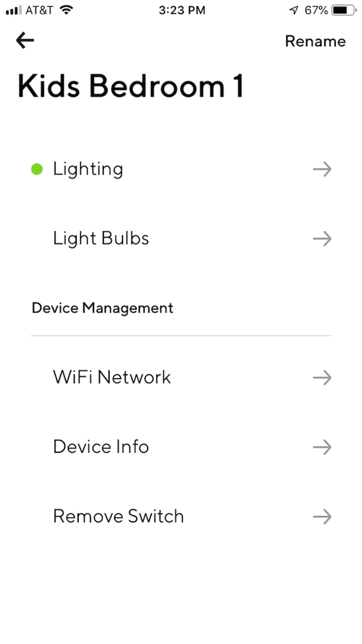Tap the arrow beside Device Info
This screenshot has width=362, height=644.
tap(322, 447)
